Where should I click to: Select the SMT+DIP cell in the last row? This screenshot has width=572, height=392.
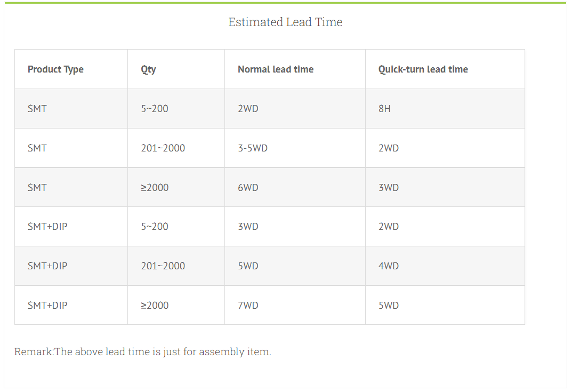pyautogui.click(x=47, y=306)
